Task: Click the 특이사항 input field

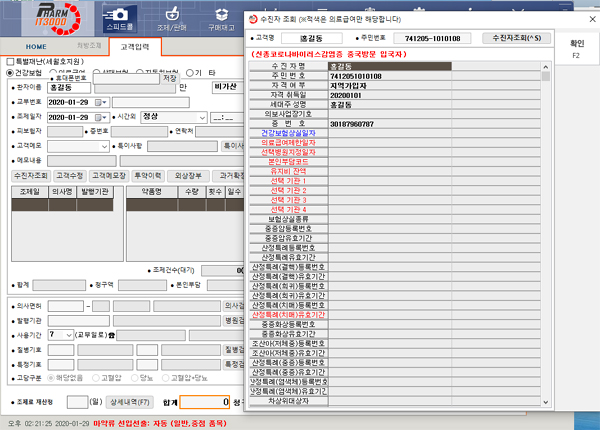Action: click(183, 146)
